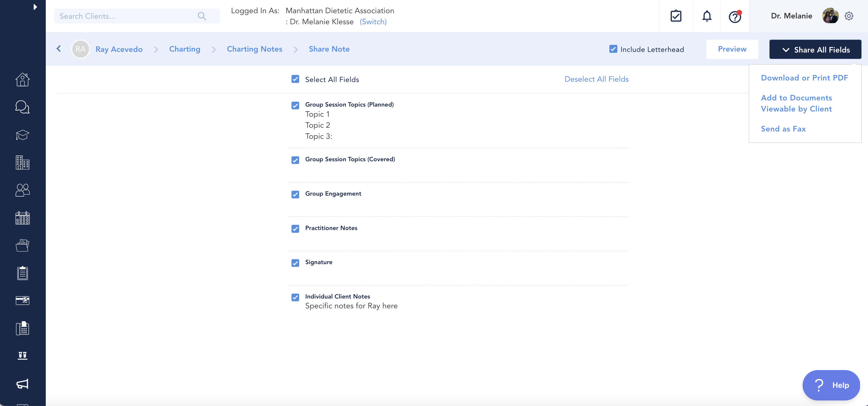Uncheck the Group Engagement field

click(x=295, y=195)
